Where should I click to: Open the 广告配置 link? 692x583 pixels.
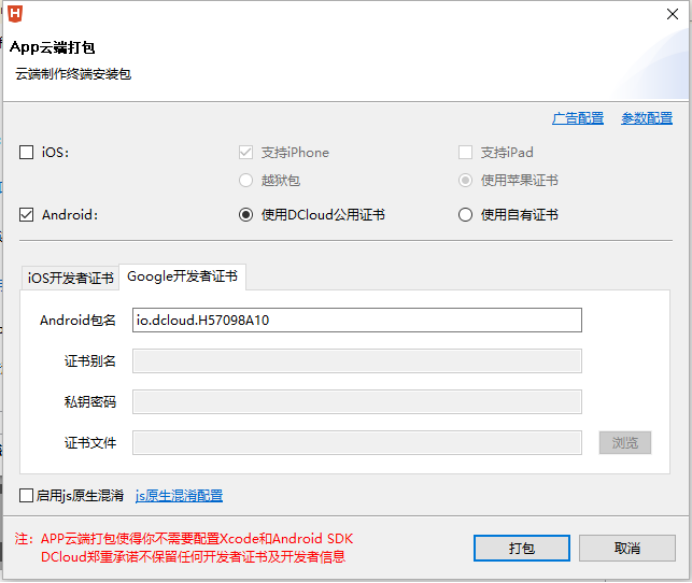(578, 118)
